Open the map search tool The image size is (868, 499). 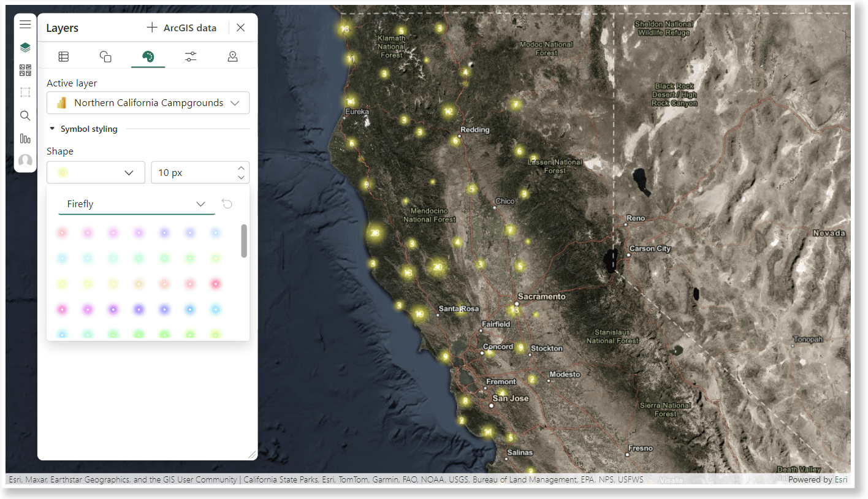[x=25, y=115]
